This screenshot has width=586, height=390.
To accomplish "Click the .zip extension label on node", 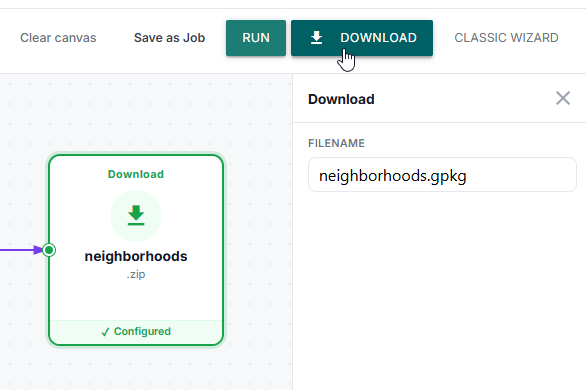I will (x=136, y=275).
